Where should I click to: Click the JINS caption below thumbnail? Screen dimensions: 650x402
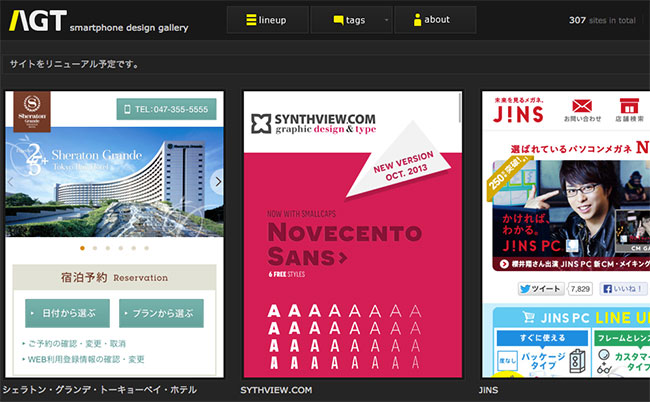coord(488,390)
